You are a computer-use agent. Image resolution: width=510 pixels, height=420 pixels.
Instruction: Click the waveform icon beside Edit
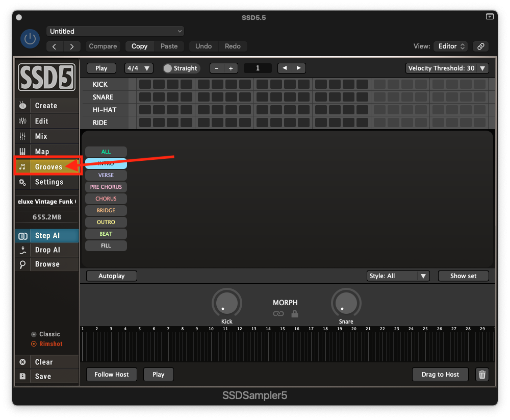point(22,121)
